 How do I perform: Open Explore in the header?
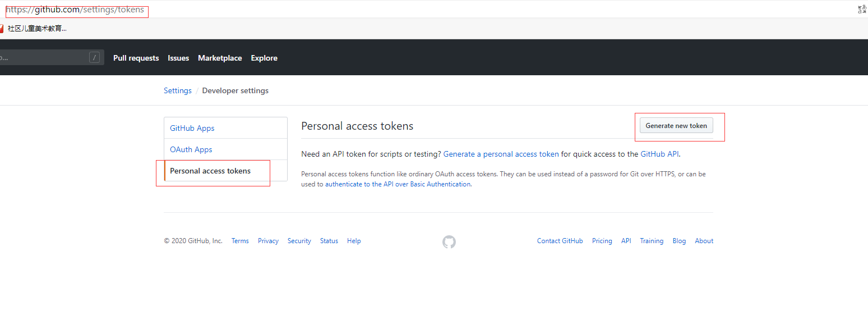(x=264, y=58)
